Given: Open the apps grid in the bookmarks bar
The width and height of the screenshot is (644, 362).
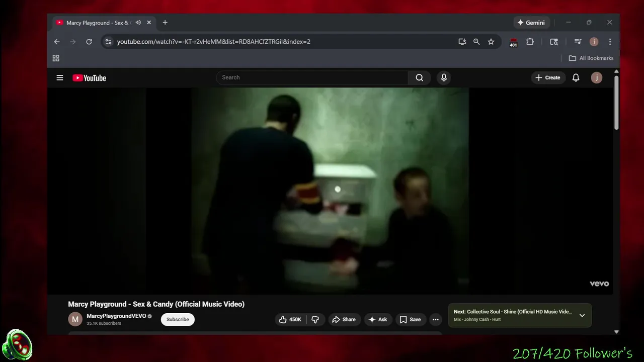Looking at the screenshot, I should coord(56,58).
